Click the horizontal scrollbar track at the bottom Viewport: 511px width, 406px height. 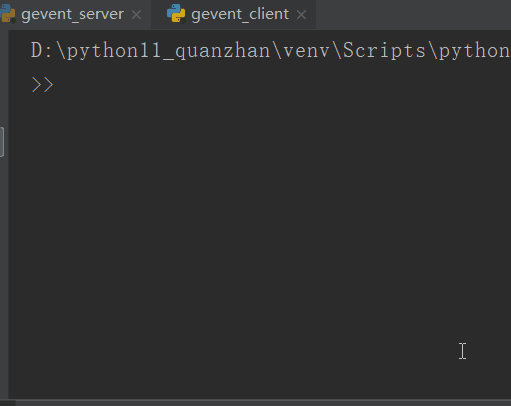(x=263, y=403)
